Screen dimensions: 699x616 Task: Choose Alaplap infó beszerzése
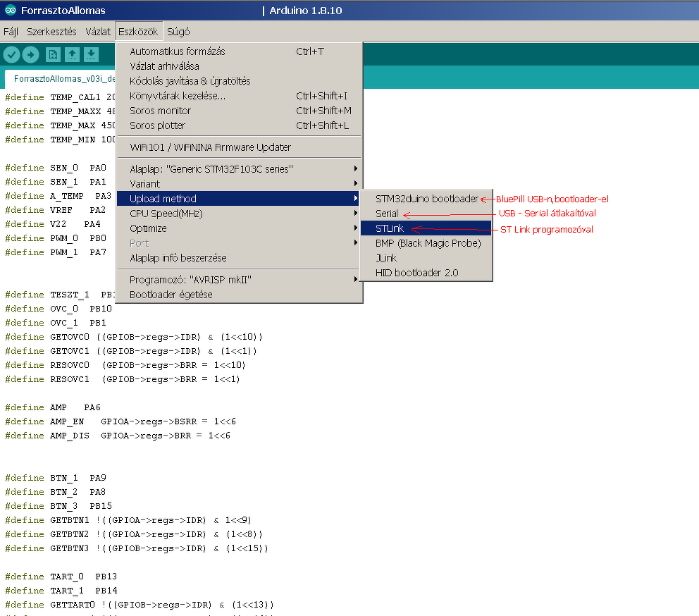pyautogui.click(x=239, y=258)
